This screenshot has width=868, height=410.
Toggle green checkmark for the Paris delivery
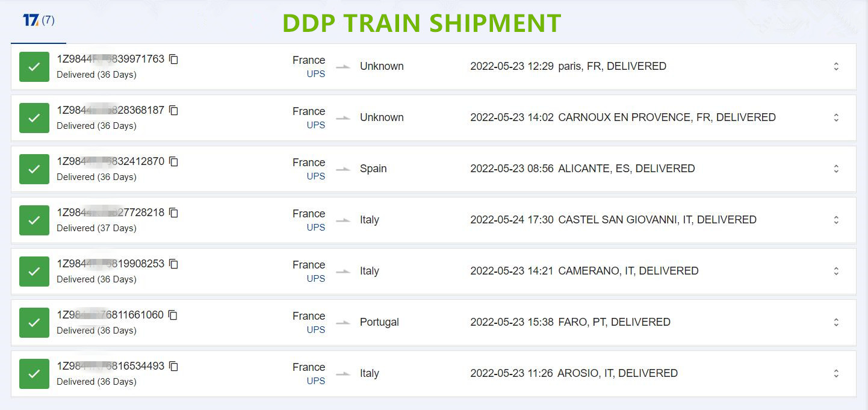[x=34, y=67]
